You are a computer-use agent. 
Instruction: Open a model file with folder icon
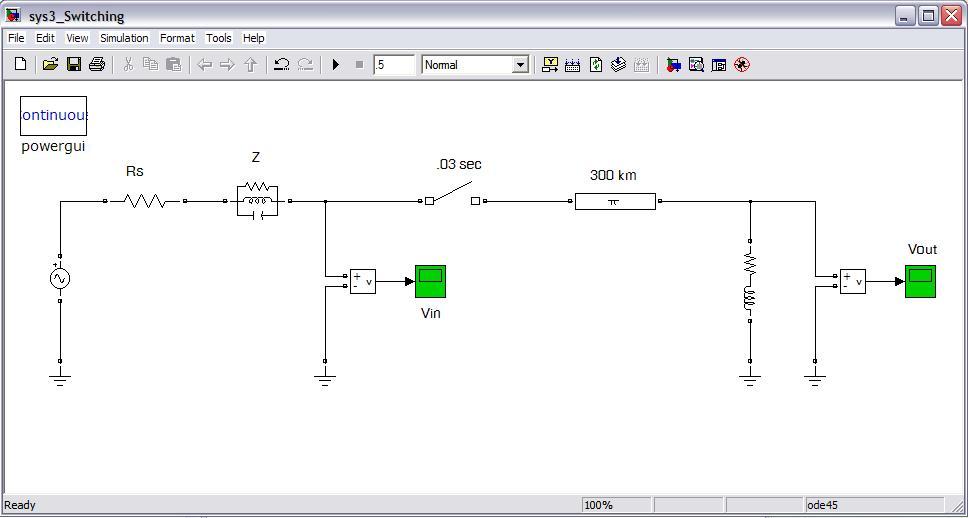coord(50,65)
